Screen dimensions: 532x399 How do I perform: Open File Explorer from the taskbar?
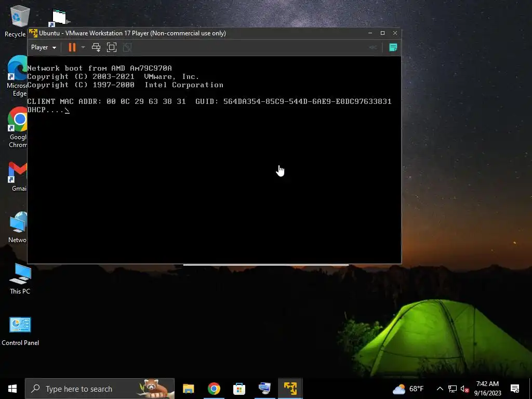[x=188, y=389]
